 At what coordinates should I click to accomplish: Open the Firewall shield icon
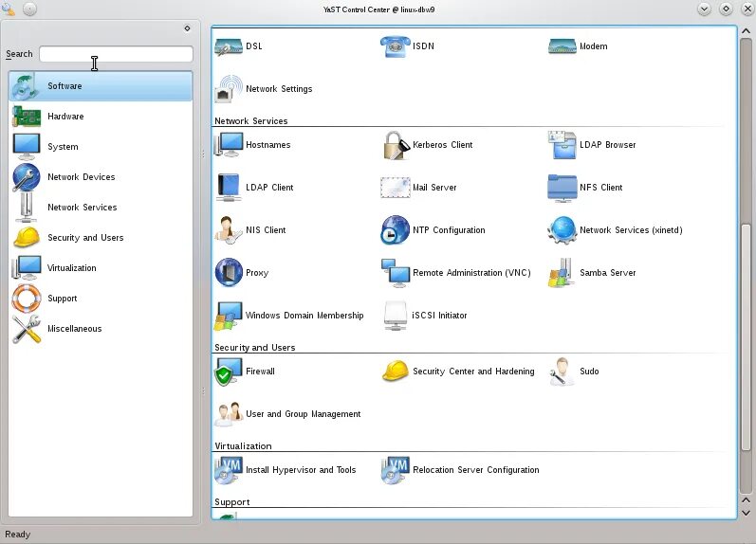[228, 372]
